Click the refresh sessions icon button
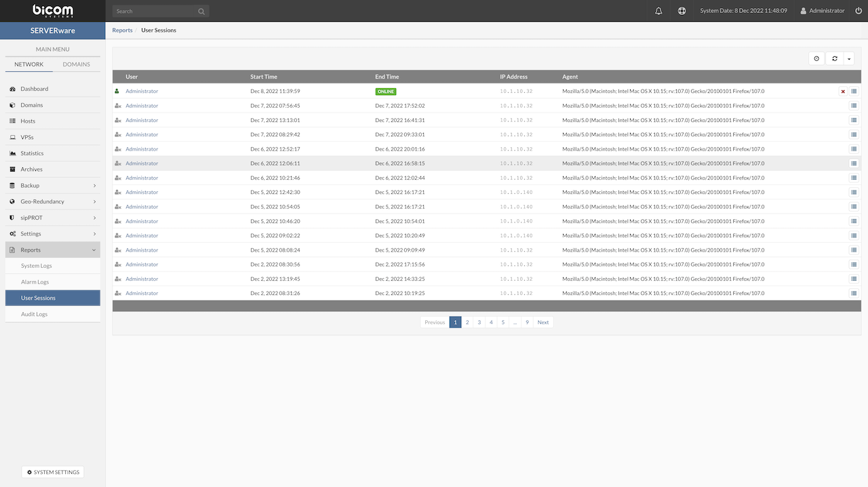Viewport: 868px width, 487px height. [x=835, y=59]
